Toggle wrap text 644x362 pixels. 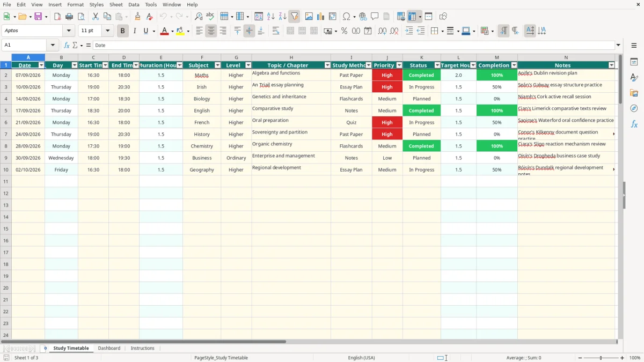point(275,31)
